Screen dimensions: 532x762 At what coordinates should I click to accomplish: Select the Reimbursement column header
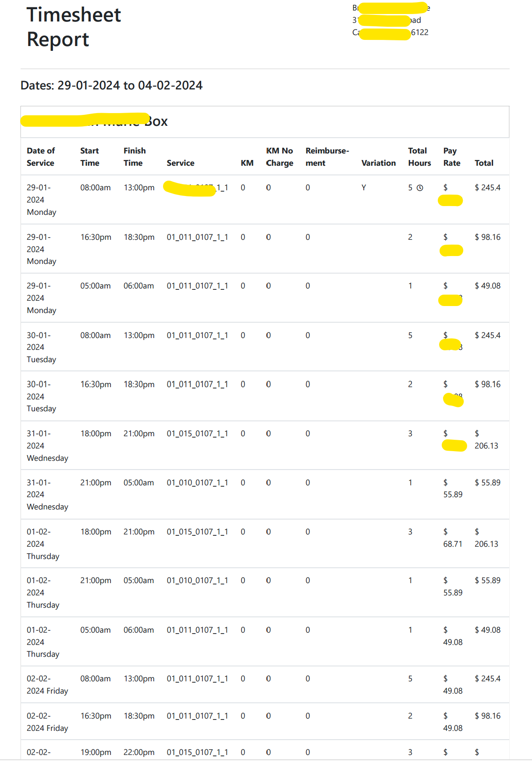tap(327, 157)
